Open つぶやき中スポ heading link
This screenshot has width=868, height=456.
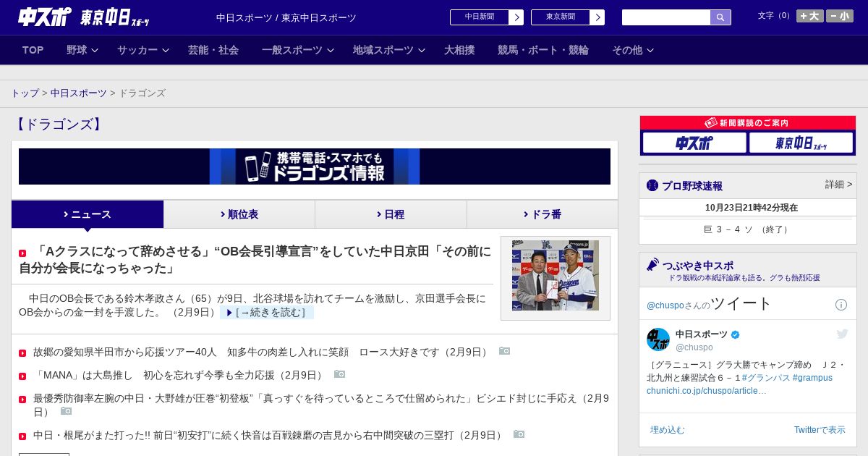[x=698, y=266]
